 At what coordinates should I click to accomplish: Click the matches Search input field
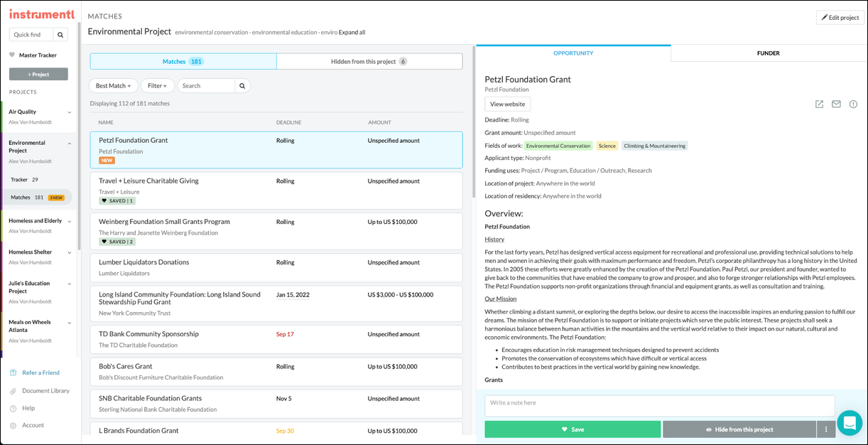tap(206, 85)
